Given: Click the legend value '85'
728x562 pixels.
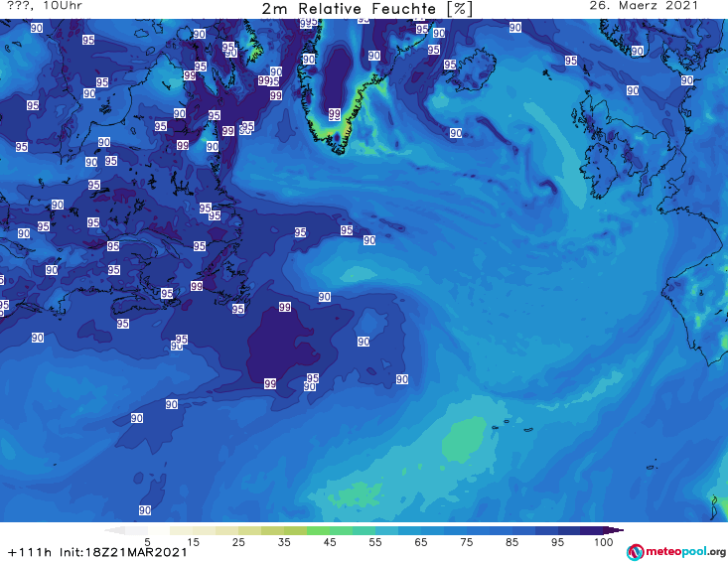Looking at the screenshot, I should pyautogui.click(x=512, y=542).
